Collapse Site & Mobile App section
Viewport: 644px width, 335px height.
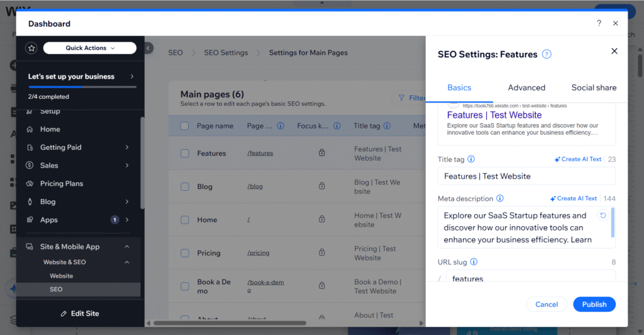pos(127,247)
